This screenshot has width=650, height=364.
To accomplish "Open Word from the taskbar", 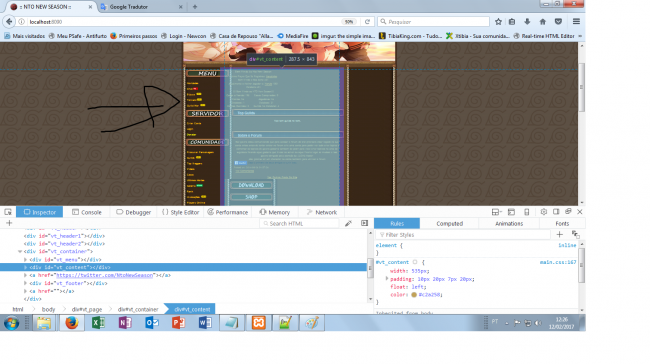I will pyautogui.click(x=205, y=323).
